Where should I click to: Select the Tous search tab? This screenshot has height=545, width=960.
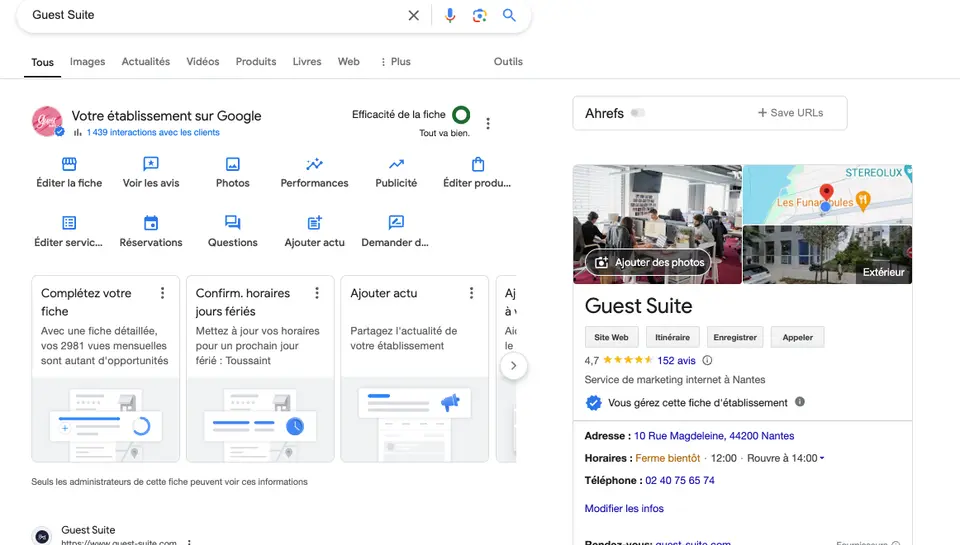tap(42, 62)
